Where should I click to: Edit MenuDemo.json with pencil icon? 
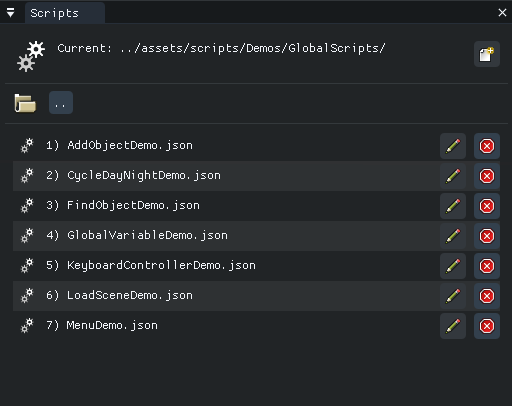[453, 326]
